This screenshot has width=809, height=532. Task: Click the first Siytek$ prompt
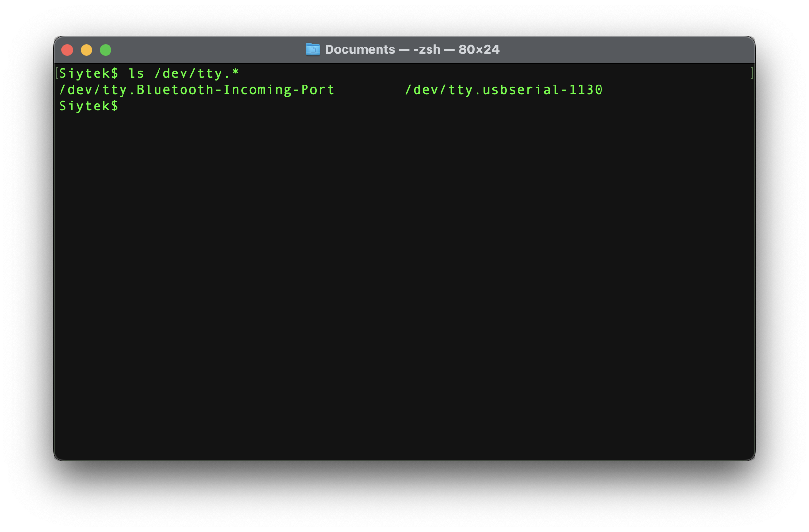click(88, 73)
